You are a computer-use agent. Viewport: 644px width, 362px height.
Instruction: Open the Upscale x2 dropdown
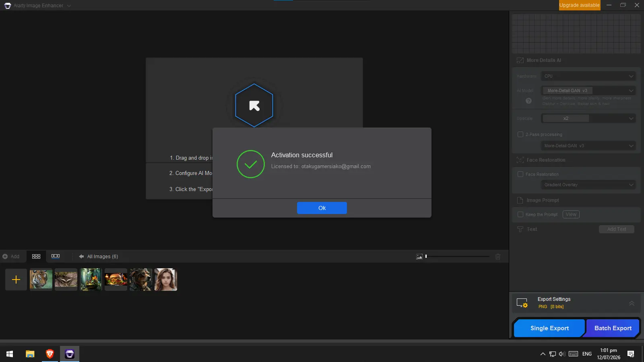588,118
